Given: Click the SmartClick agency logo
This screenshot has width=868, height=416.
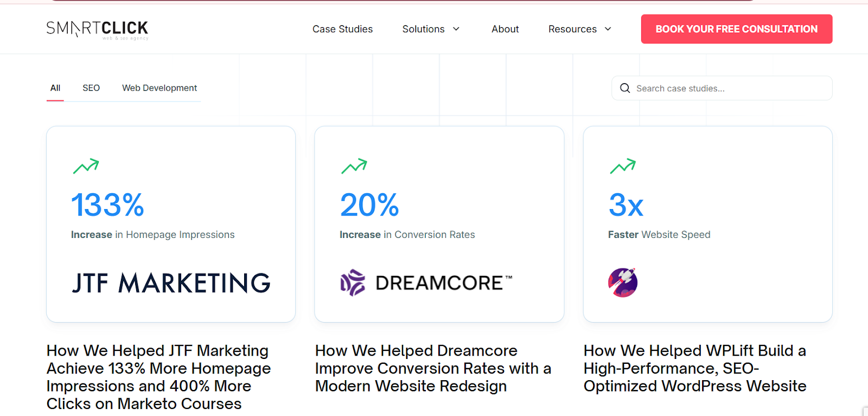Looking at the screenshot, I should point(98,29).
